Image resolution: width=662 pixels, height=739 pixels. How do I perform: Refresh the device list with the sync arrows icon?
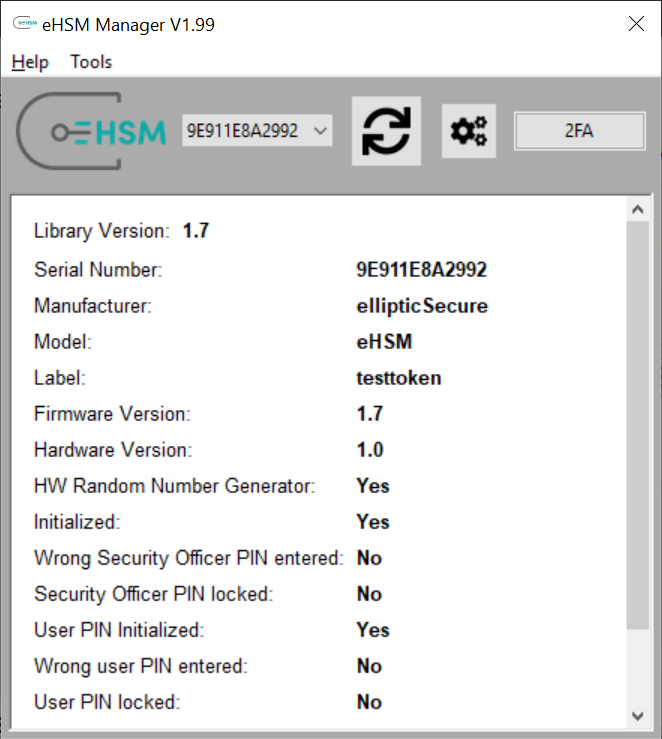(386, 131)
